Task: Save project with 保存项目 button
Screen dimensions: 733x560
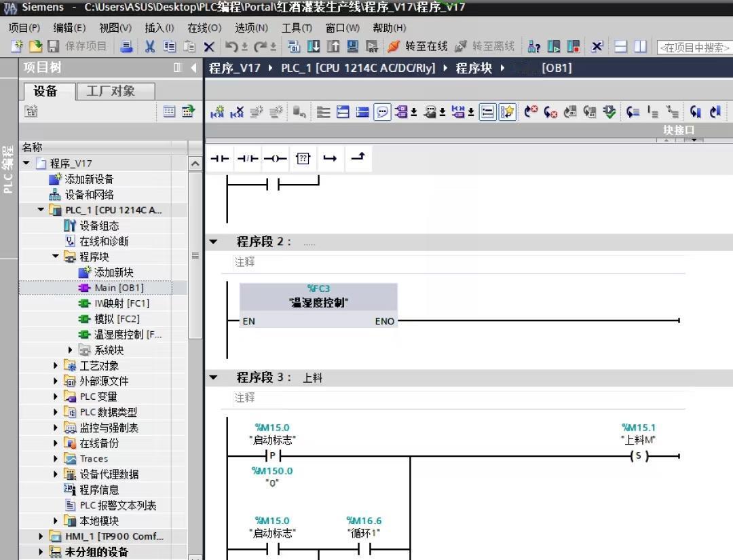Action: 77,45
